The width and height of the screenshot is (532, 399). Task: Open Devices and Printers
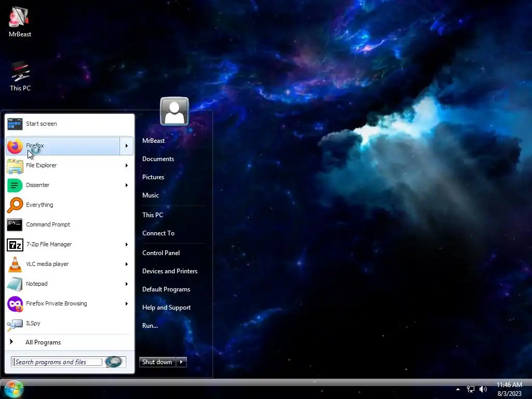point(170,271)
